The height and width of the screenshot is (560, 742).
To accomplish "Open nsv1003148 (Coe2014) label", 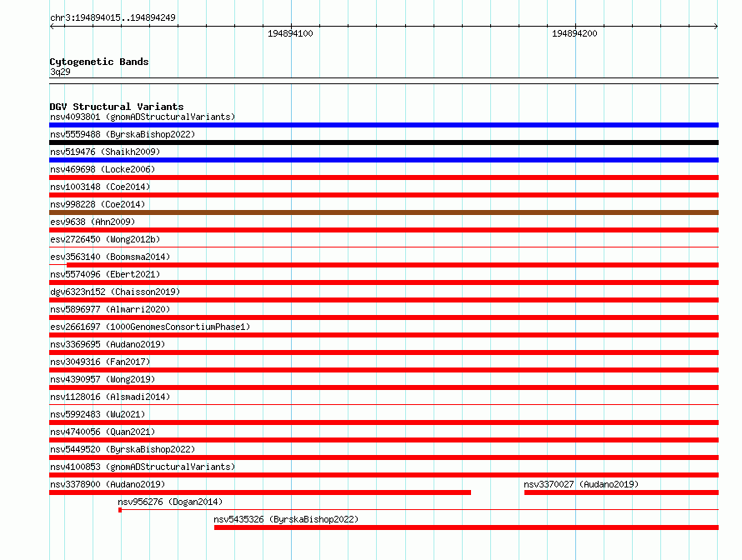I will (100, 187).
